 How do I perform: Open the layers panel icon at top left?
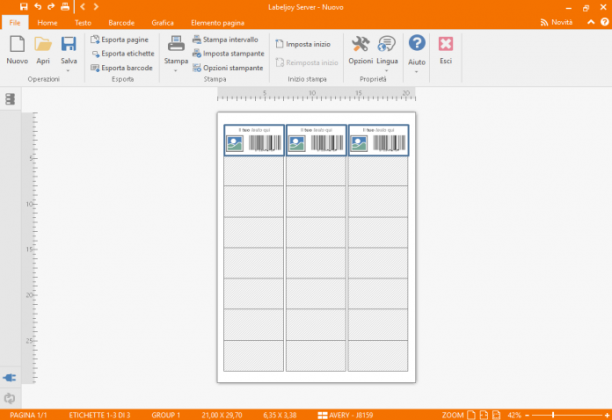pyautogui.click(x=10, y=99)
